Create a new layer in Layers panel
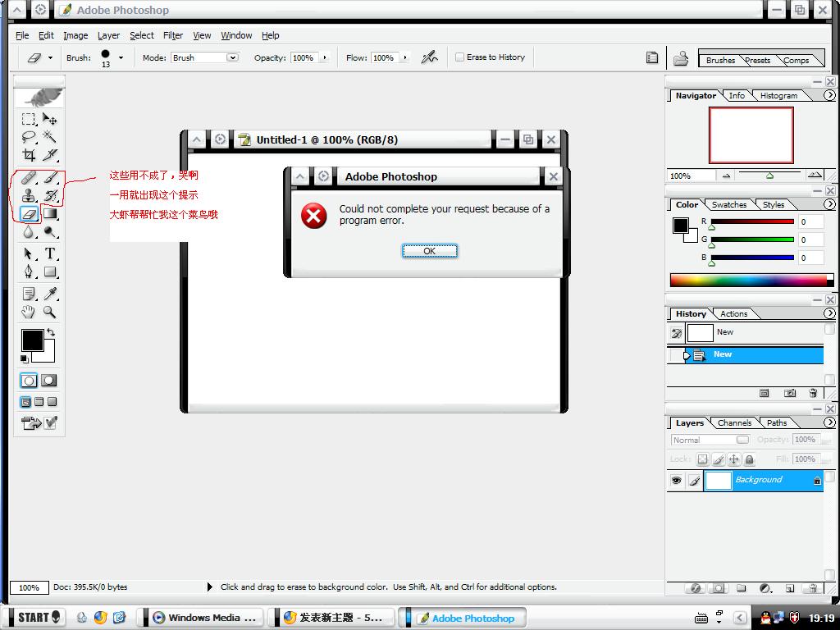Image resolution: width=840 pixels, height=630 pixels. click(x=790, y=588)
